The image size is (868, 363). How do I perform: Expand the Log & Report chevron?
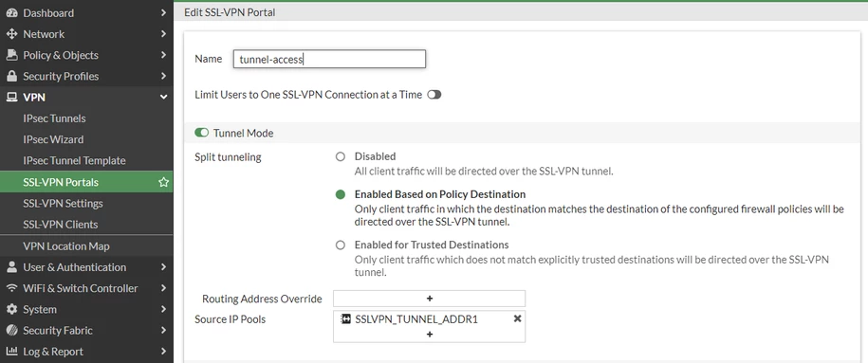[163, 352]
